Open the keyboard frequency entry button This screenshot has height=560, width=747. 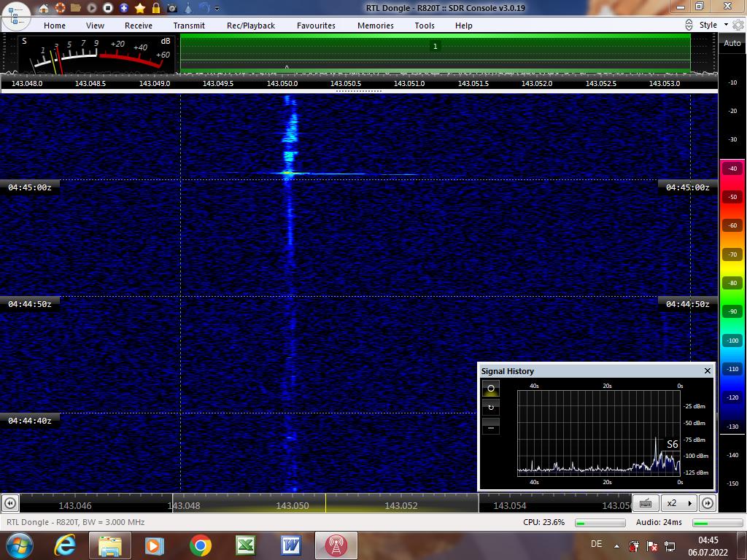646,503
